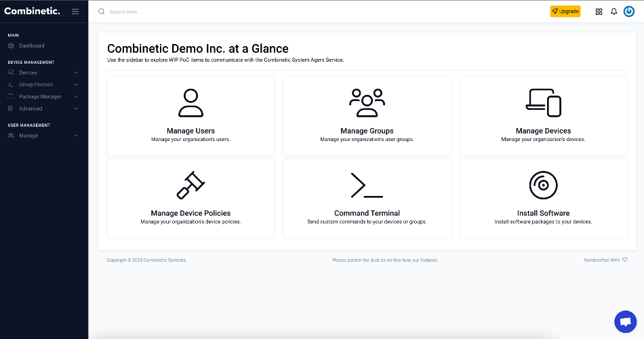Viewport: 644px width, 339px height.
Task: Go to Dashboard in sidebar
Action: (x=32, y=45)
